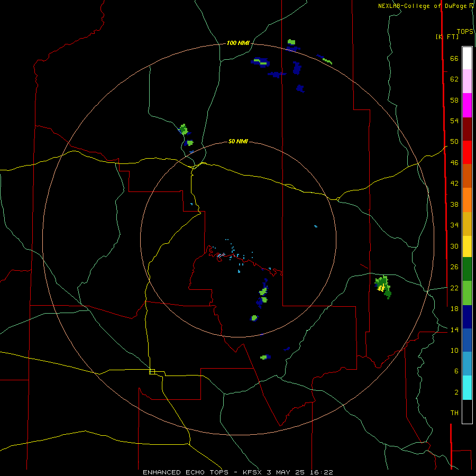The image size is (476, 476).
Task: Pick the gold legend swatch
Action: (x=467, y=224)
